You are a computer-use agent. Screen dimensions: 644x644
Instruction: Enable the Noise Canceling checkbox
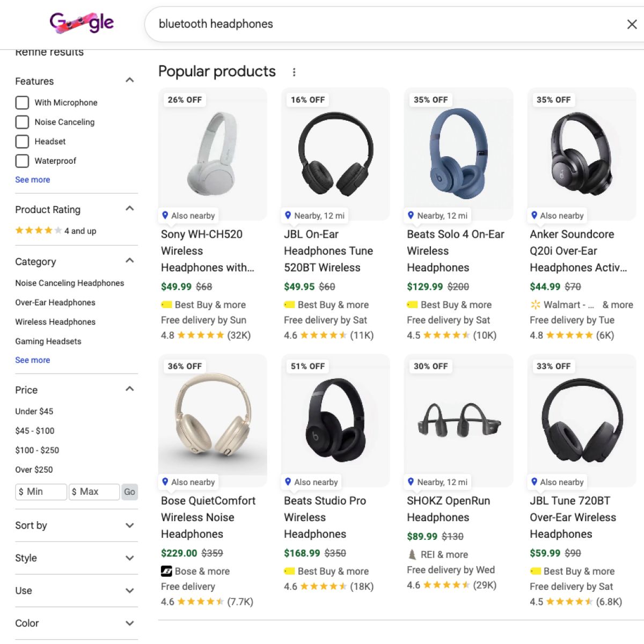22,122
